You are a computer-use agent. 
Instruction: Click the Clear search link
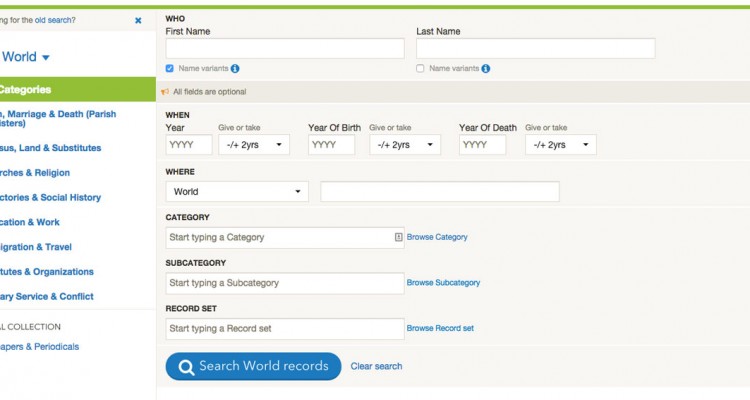click(x=376, y=367)
